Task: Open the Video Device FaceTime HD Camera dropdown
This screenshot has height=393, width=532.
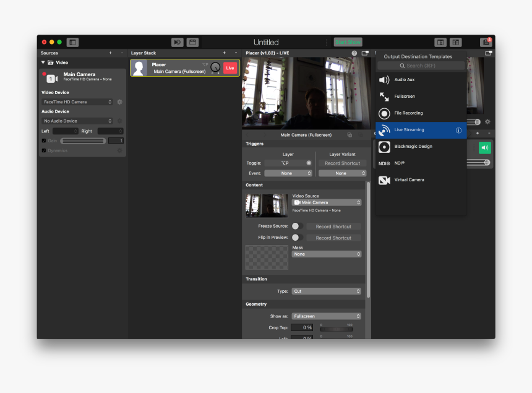Action: 77,102
